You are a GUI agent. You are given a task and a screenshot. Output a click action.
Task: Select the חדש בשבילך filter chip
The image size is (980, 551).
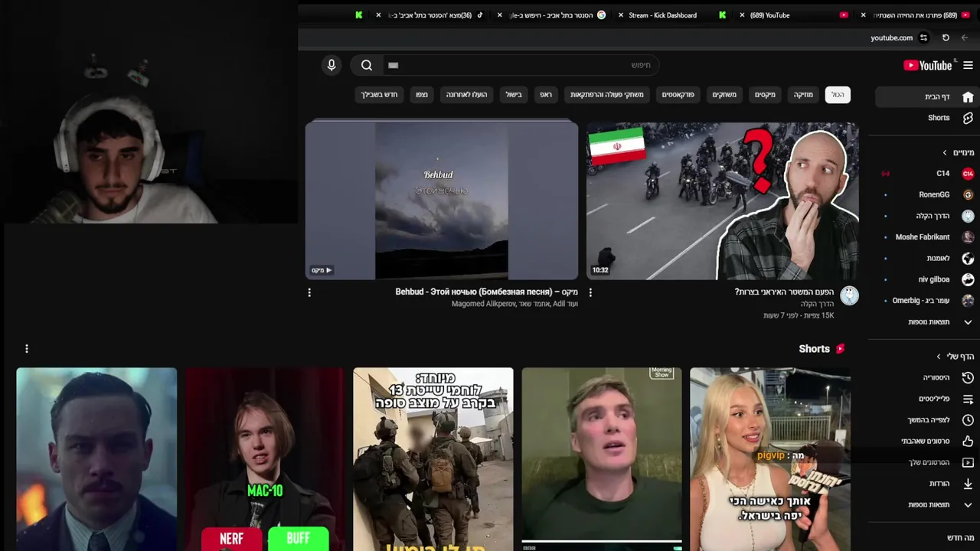point(379,95)
